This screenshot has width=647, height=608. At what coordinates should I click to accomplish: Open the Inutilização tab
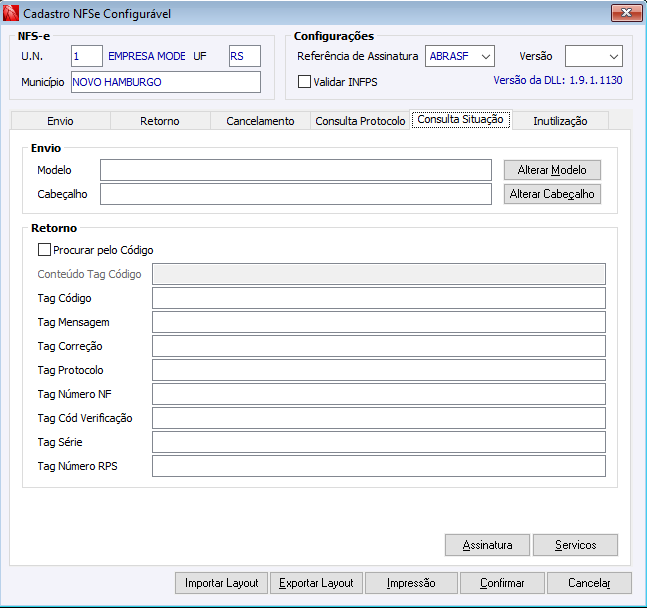tap(560, 121)
